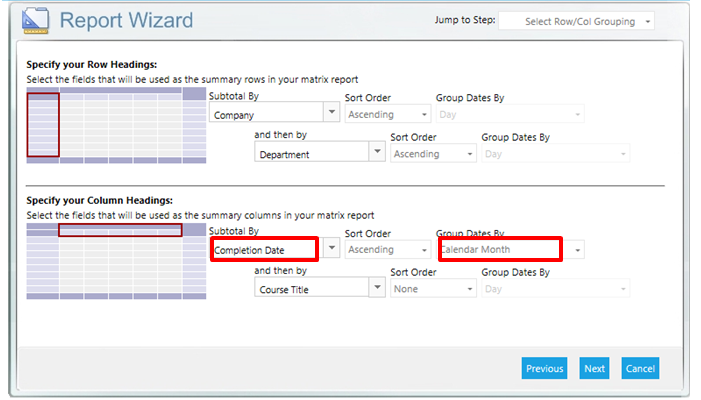Proceed with the Next button

point(594,368)
